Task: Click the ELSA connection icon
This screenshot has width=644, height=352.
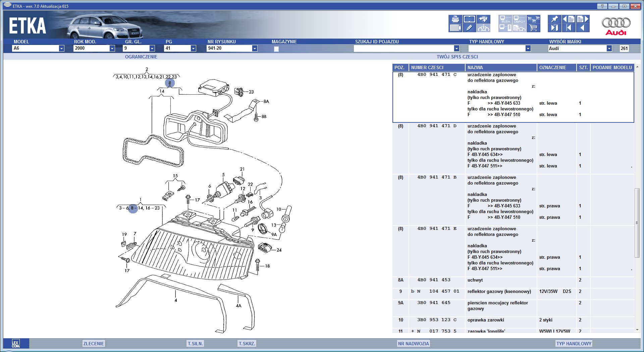Action: click(505, 19)
